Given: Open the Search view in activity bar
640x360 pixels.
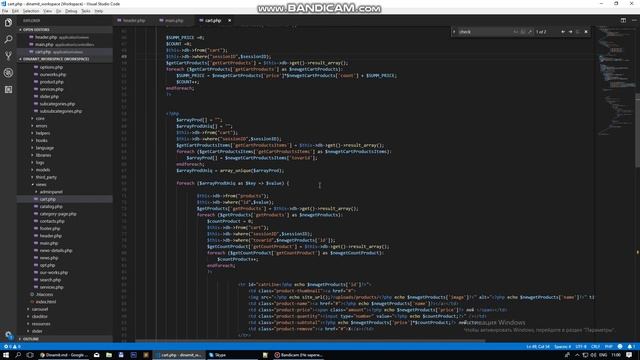Looking at the screenshot, I should (8, 40).
